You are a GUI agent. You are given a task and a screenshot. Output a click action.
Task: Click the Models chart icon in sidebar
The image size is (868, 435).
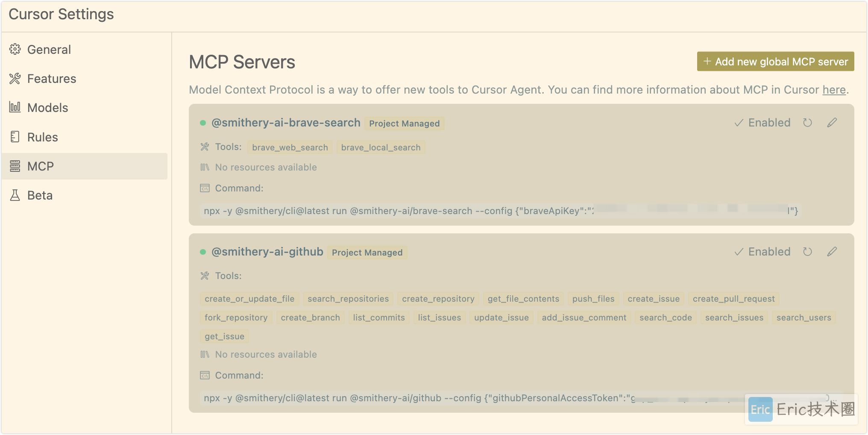pos(15,108)
